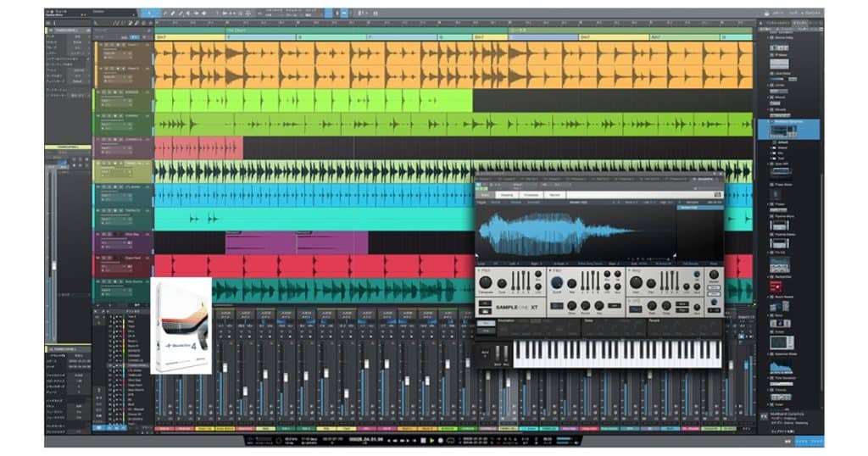Click the Studio One 4 box image
This screenshot has width=868, height=456.
[181, 325]
